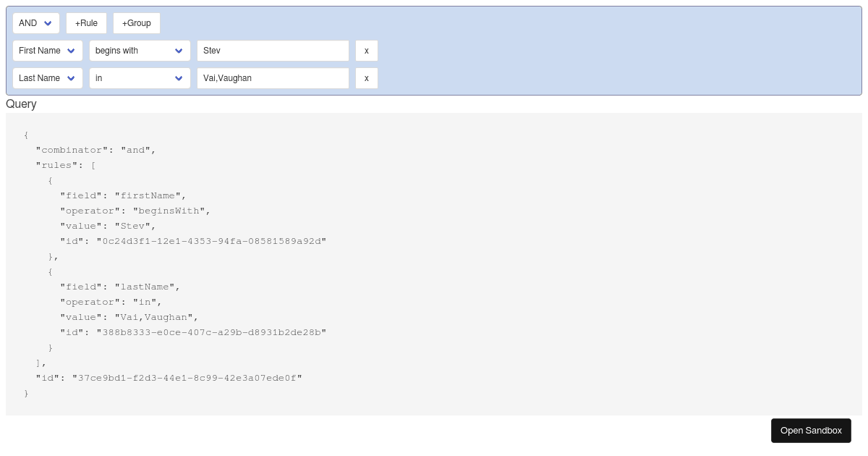Open the Last Name field dropdown
Screen dimensions: 868x456
coord(48,78)
